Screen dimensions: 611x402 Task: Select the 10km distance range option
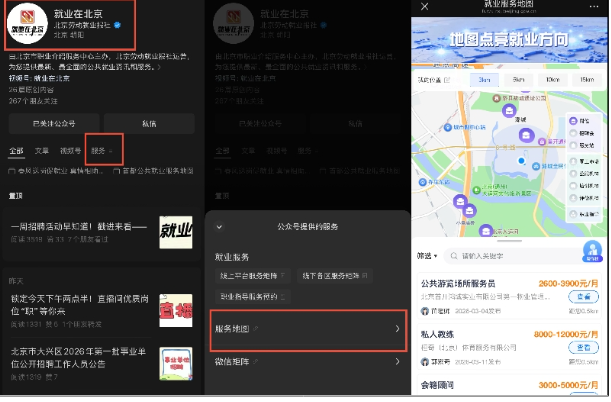(551, 78)
